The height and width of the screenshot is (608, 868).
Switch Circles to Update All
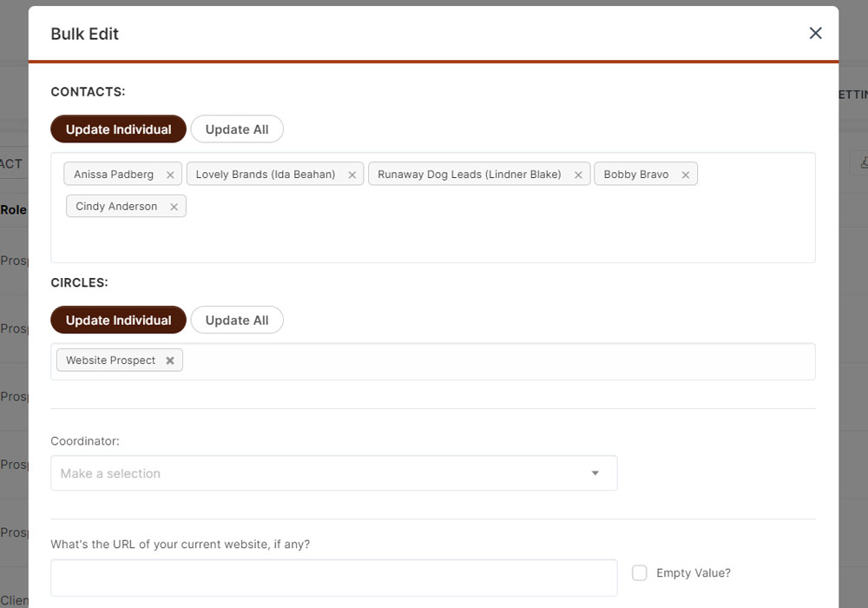coord(237,321)
